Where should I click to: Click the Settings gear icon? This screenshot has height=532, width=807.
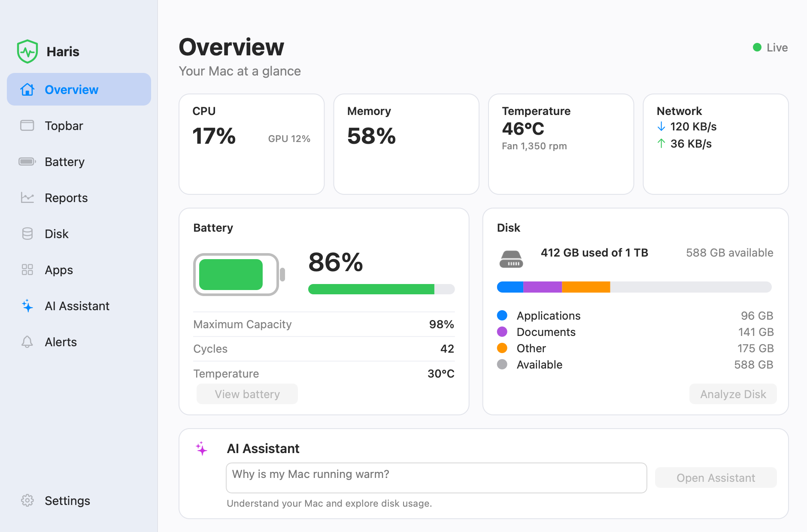coord(27,500)
